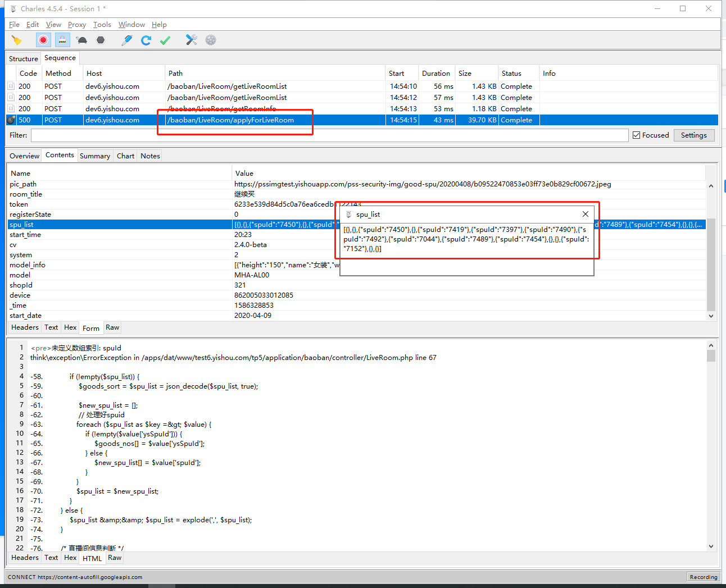Open the Overview tab
This screenshot has width=726, height=588.
[24, 156]
